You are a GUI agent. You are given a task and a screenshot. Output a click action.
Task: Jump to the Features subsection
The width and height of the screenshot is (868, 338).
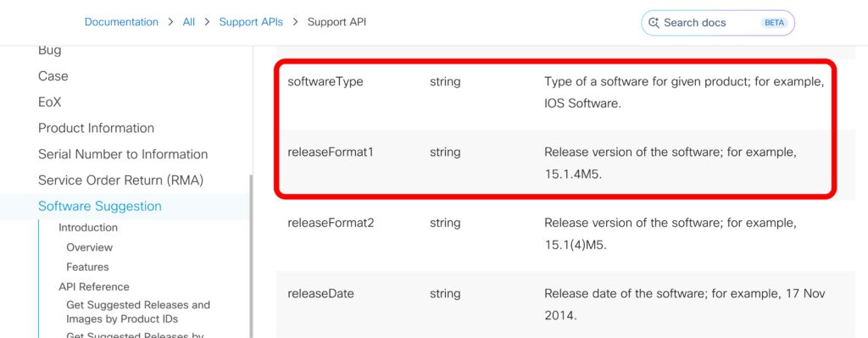(87, 267)
